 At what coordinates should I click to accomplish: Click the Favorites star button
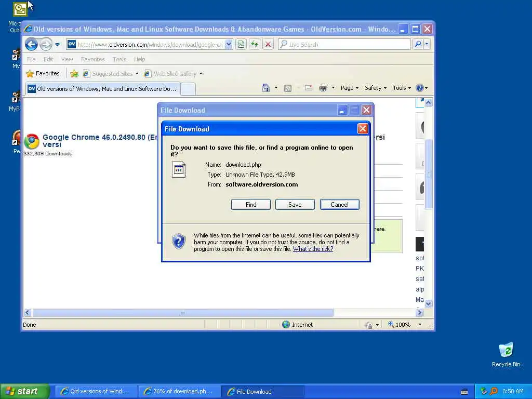[43, 73]
